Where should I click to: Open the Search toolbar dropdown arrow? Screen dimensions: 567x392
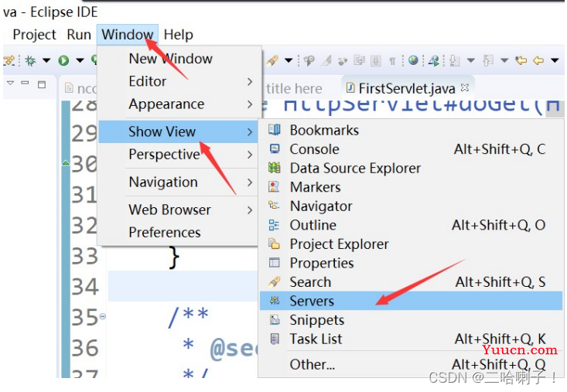289,60
